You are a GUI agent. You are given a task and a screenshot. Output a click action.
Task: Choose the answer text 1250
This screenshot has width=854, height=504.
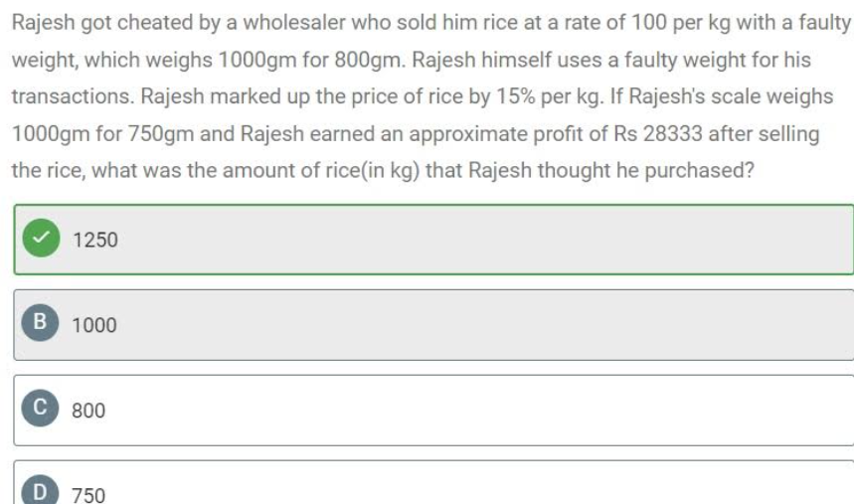[94, 240]
